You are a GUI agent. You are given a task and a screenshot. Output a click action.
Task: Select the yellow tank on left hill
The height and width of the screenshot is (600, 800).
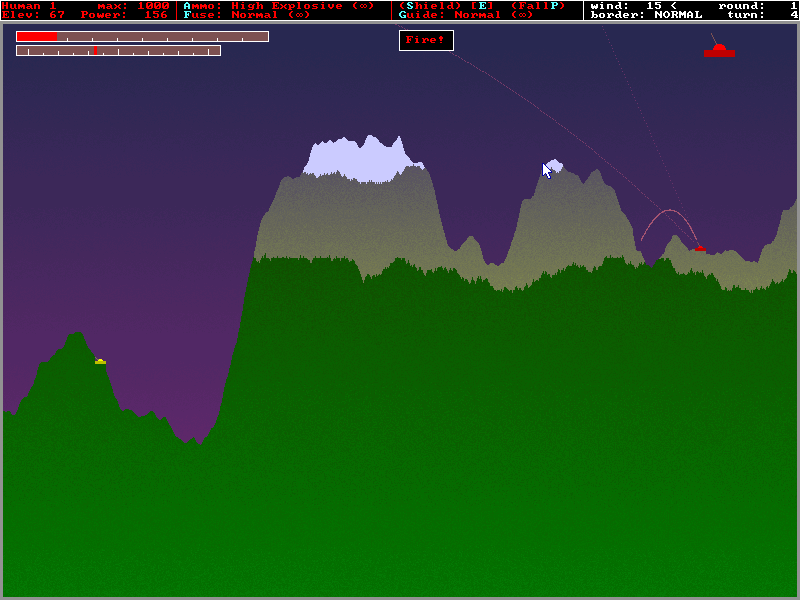pos(101,361)
